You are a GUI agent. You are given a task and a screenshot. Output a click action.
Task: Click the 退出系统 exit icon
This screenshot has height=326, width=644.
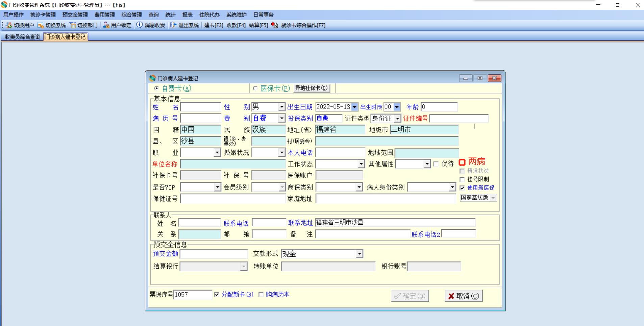coord(173,25)
